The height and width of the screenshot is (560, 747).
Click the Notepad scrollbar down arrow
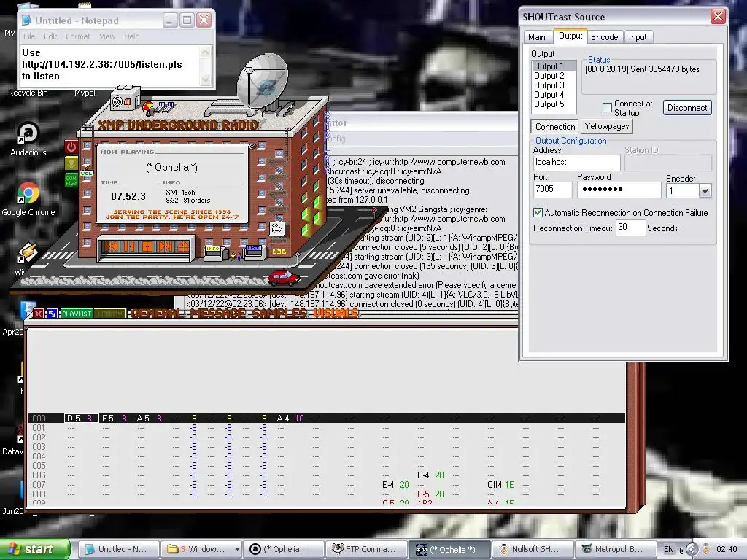pyautogui.click(x=205, y=79)
